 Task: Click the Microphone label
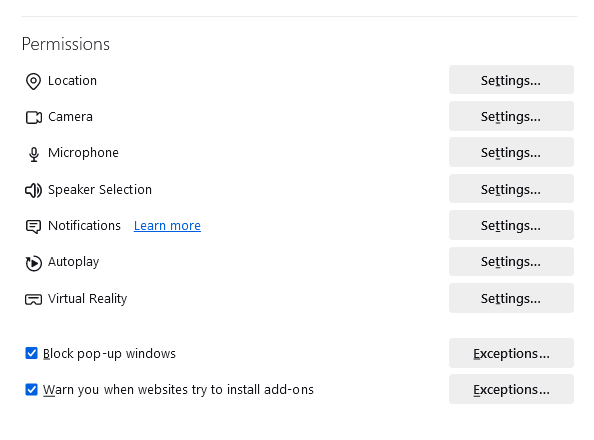pos(83,153)
